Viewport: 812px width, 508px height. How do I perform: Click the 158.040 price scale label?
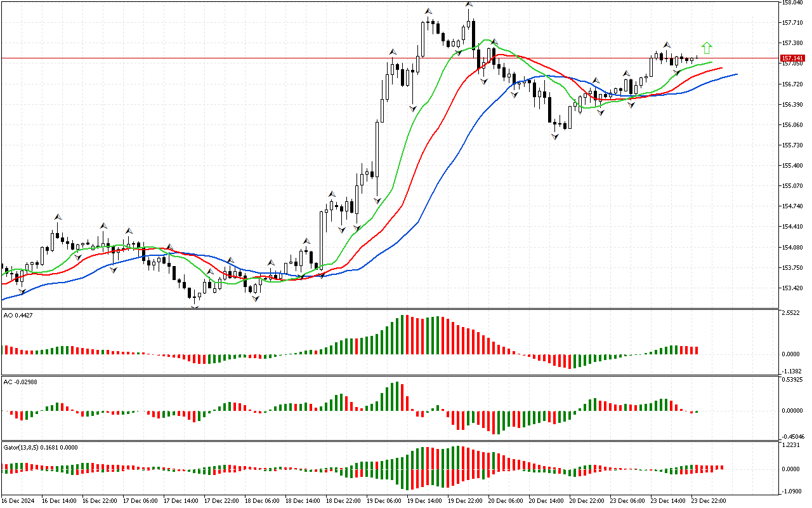[x=793, y=3]
